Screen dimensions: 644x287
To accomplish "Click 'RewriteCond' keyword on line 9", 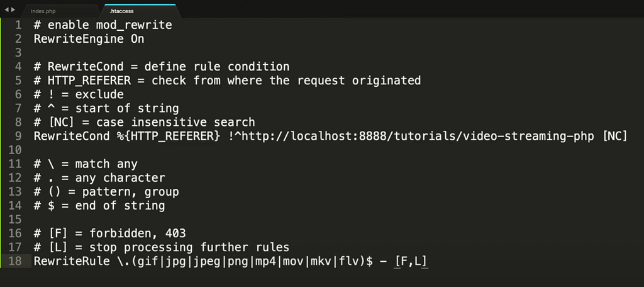I will [72, 136].
